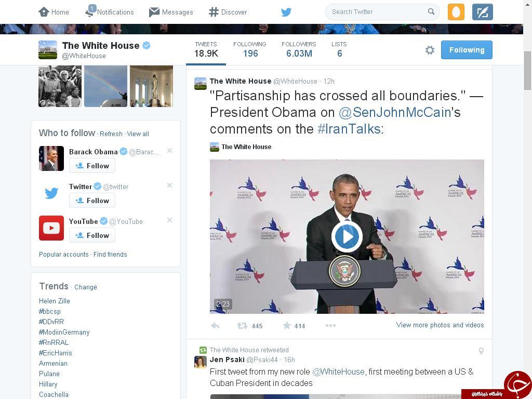Screen dimensions: 532x399
Task: Retweet the Partisanship tweet
Action: tap(242, 326)
